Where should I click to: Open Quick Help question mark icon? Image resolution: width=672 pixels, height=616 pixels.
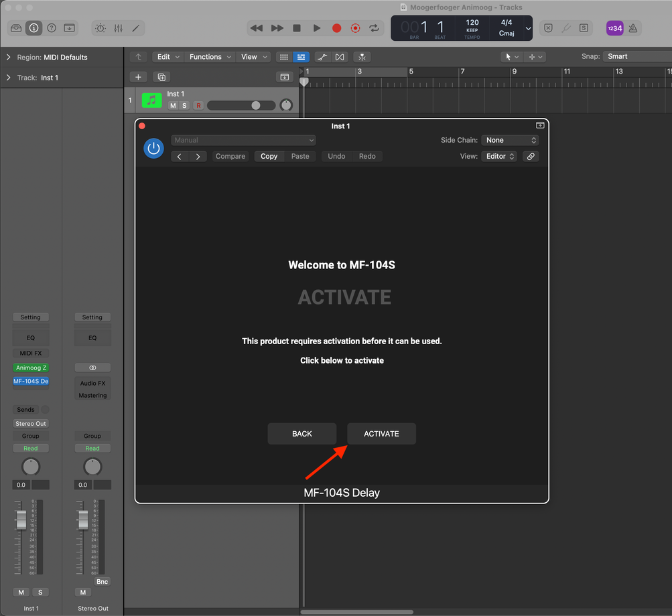coord(52,28)
